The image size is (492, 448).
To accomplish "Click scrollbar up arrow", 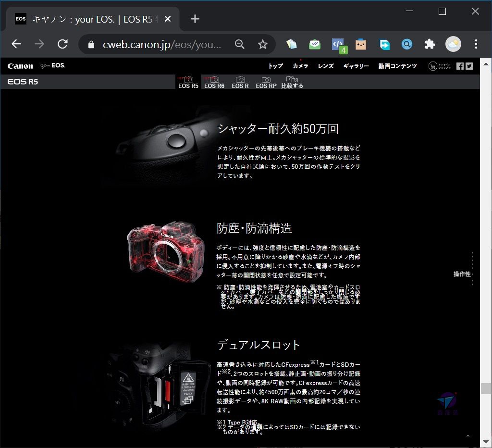I will point(486,64).
